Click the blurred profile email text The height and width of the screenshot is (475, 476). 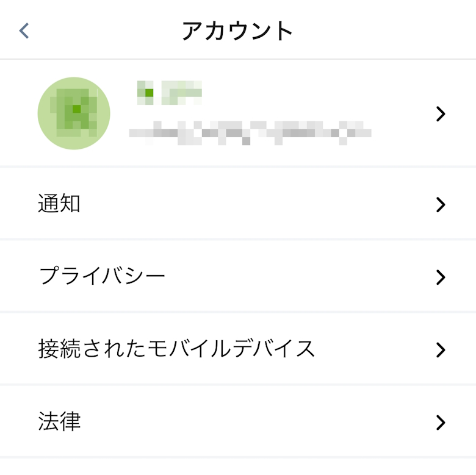(x=250, y=130)
